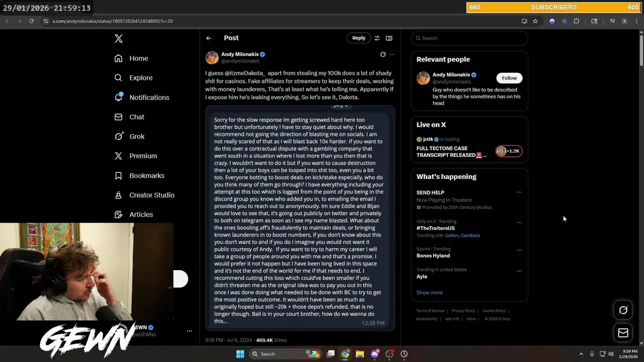Expand the More footer menu

[472, 319]
